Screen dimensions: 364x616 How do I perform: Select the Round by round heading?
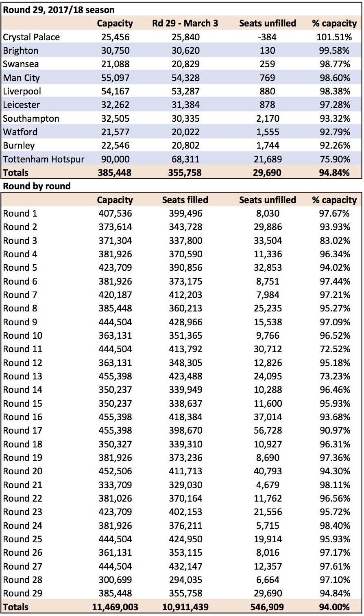coord(37,186)
